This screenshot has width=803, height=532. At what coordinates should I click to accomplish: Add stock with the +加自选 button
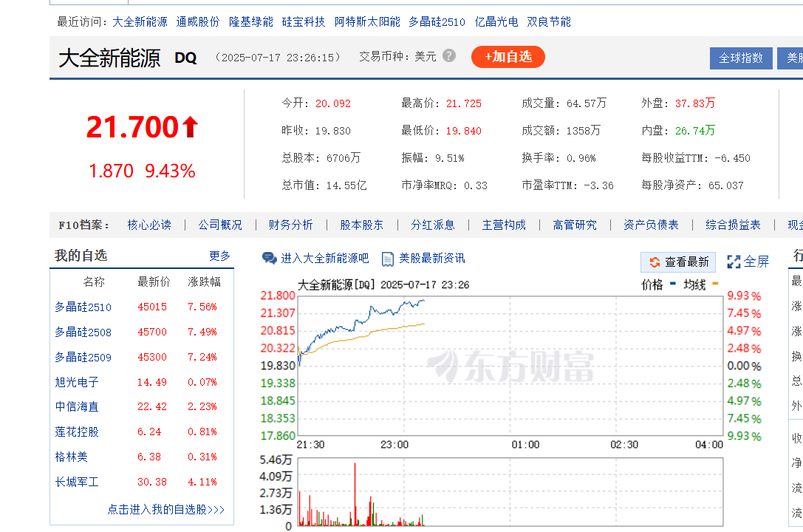[508, 57]
